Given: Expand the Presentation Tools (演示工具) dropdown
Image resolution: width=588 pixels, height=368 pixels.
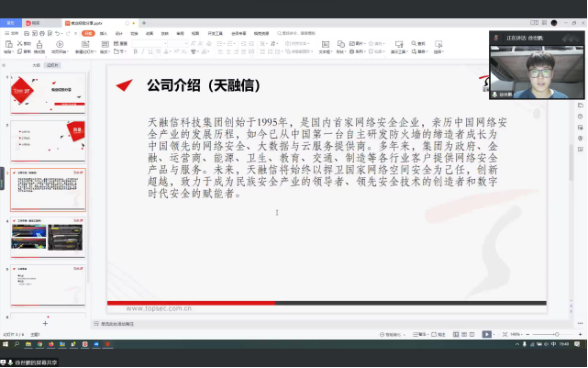Looking at the screenshot, I should (401, 51).
